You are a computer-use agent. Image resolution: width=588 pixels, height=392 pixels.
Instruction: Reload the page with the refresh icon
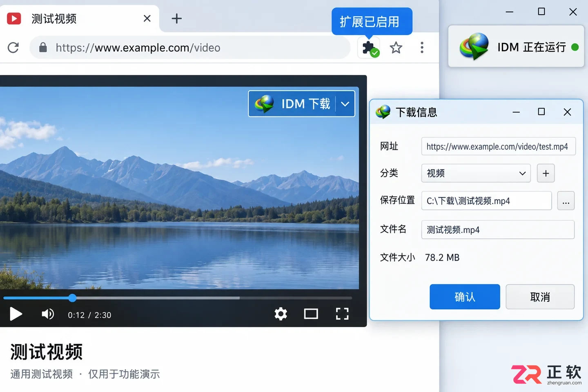pyautogui.click(x=13, y=48)
